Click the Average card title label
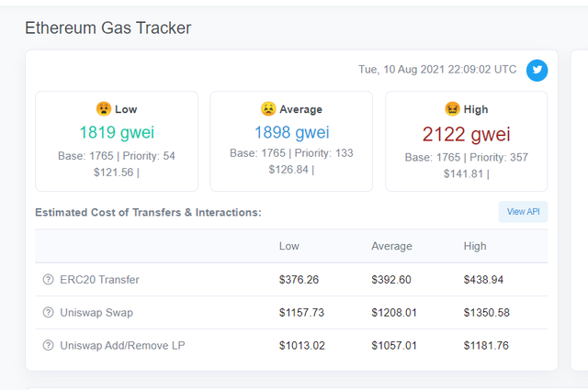 pyautogui.click(x=300, y=109)
